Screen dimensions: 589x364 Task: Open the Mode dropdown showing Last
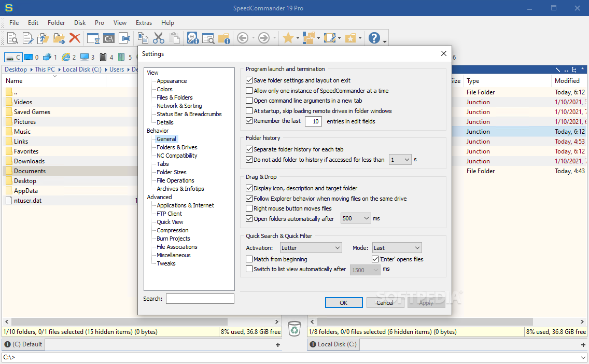(397, 248)
